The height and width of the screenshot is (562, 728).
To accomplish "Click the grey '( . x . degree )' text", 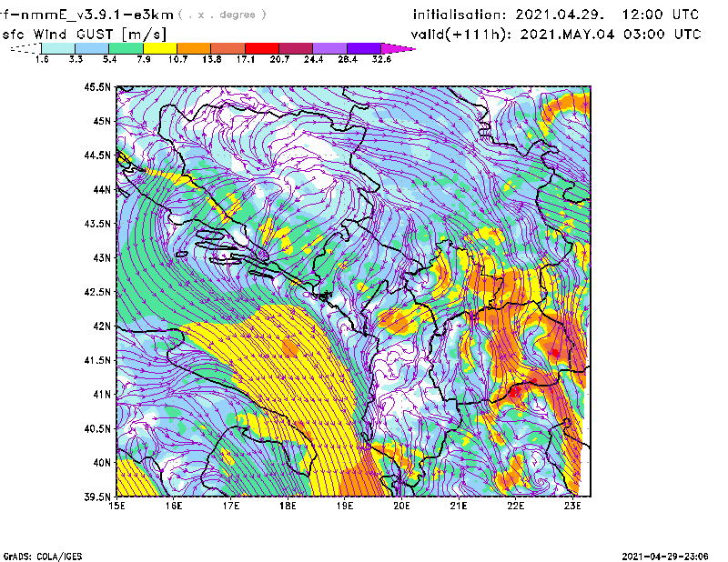I will (x=223, y=15).
